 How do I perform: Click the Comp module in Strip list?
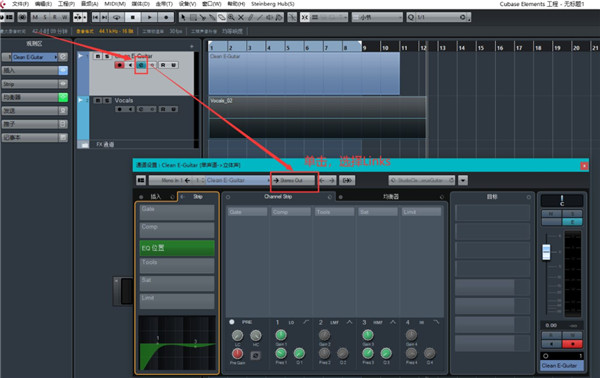[177, 230]
